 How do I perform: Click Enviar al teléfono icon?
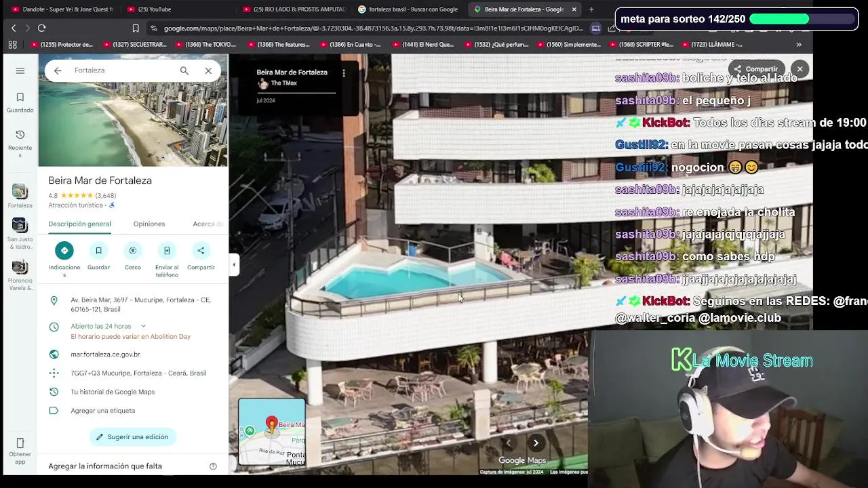(x=167, y=251)
